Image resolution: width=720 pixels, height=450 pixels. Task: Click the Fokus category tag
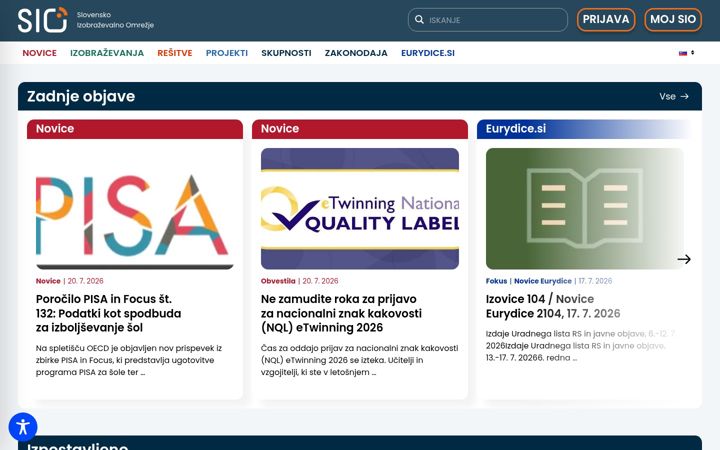click(496, 281)
